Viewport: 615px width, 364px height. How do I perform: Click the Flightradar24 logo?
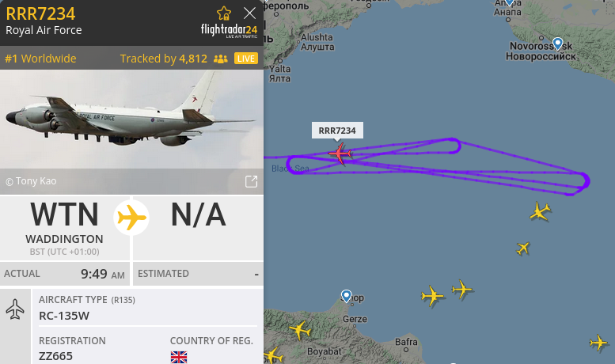pos(229,31)
